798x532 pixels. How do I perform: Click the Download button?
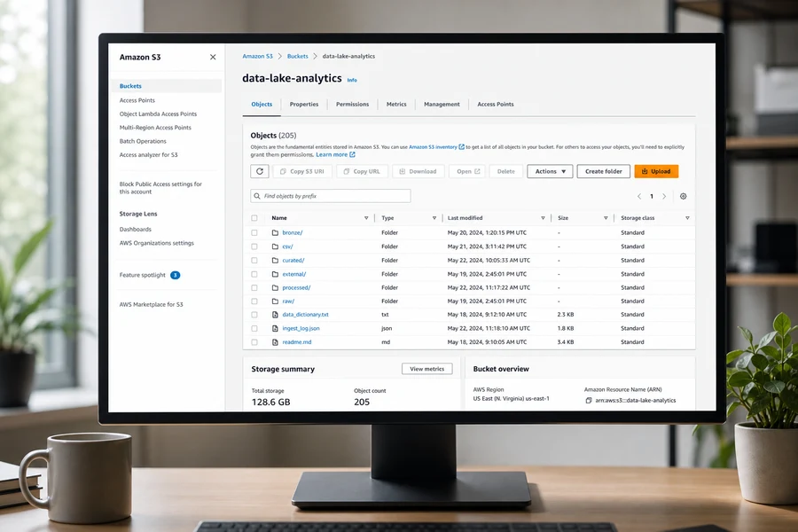(419, 171)
